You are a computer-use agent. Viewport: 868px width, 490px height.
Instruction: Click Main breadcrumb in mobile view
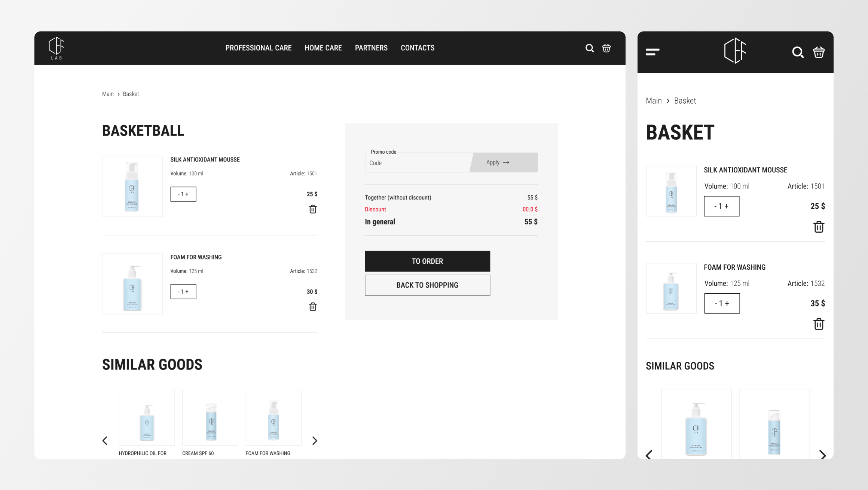pyautogui.click(x=654, y=101)
